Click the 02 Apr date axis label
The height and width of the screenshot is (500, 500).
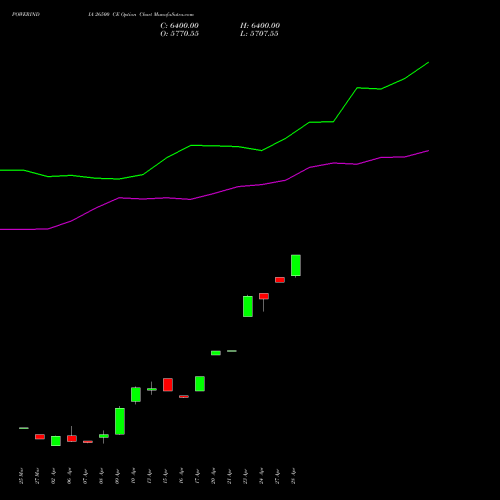click(53, 476)
